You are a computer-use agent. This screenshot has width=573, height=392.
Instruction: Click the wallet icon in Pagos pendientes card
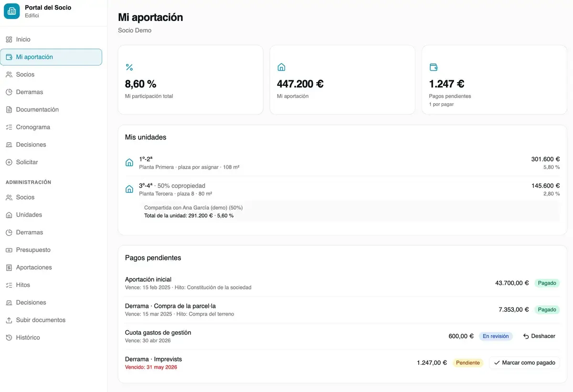(433, 67)
